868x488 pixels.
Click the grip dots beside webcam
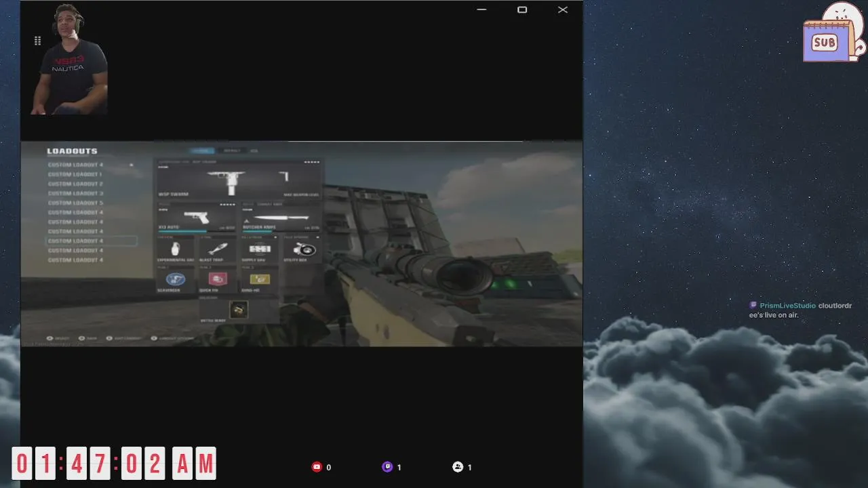pos(37,41)
